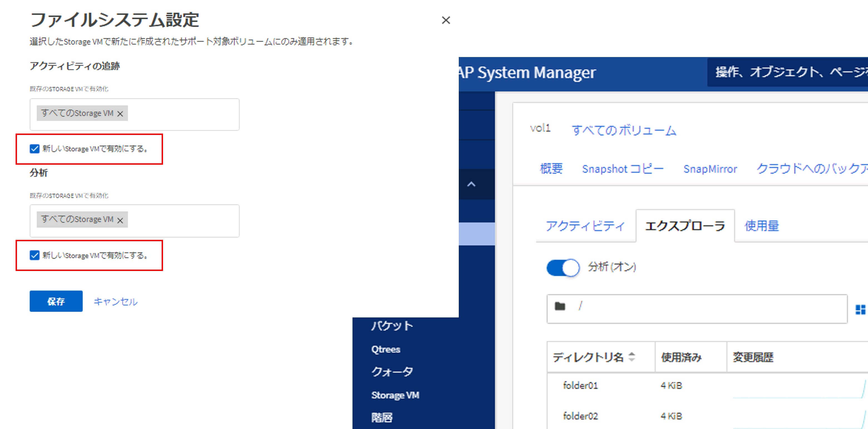Open Qtrees in the sidebar
Viewport: 868px width, 429px height.
(386, 349)
